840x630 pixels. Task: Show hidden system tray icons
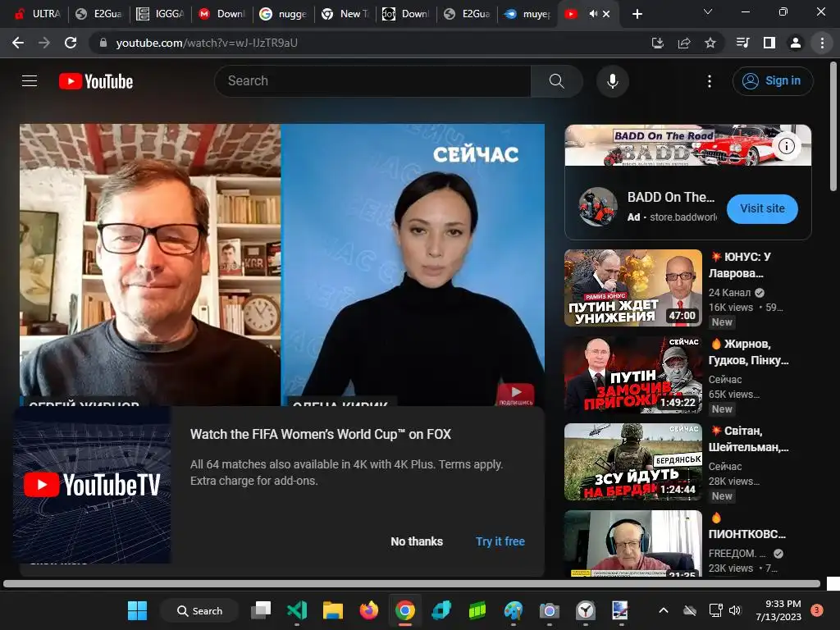663,610
